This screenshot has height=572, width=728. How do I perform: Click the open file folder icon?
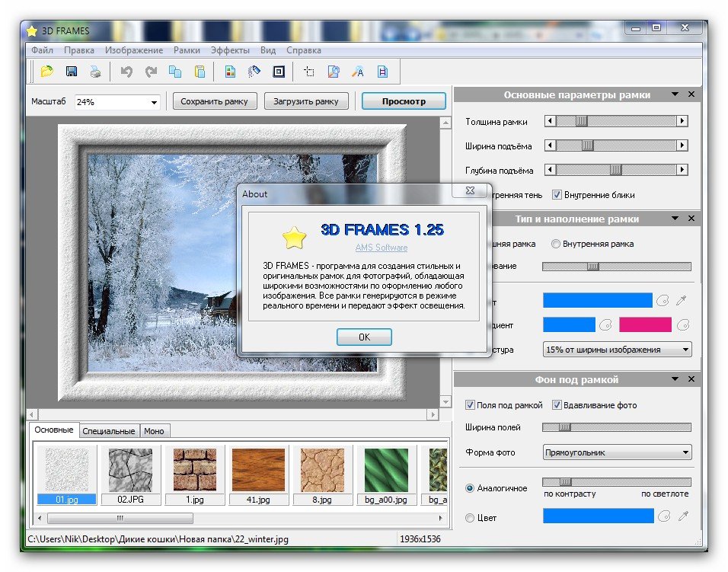[47, 72]
